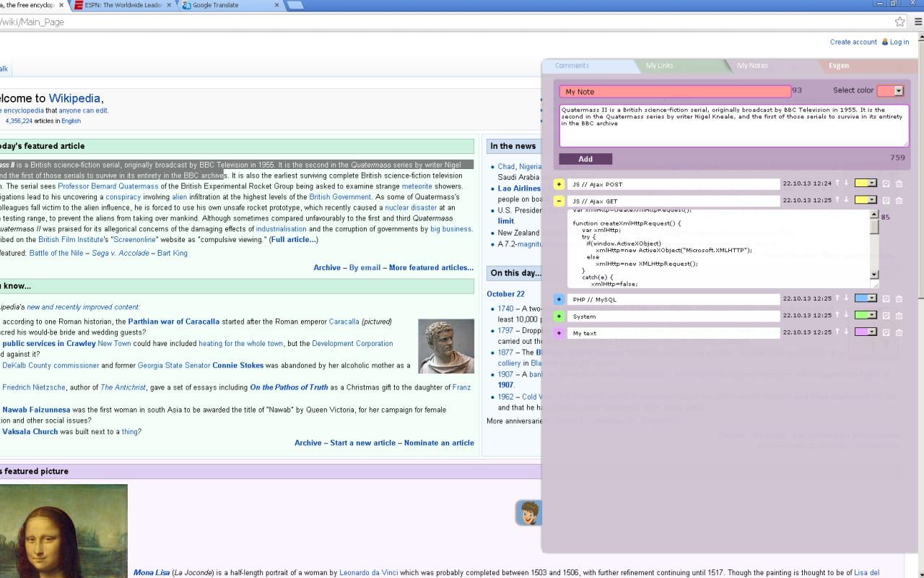Viewport: 924px width, 578px height.
Task: Move the 'System' note down
Action: coord(846,315)
